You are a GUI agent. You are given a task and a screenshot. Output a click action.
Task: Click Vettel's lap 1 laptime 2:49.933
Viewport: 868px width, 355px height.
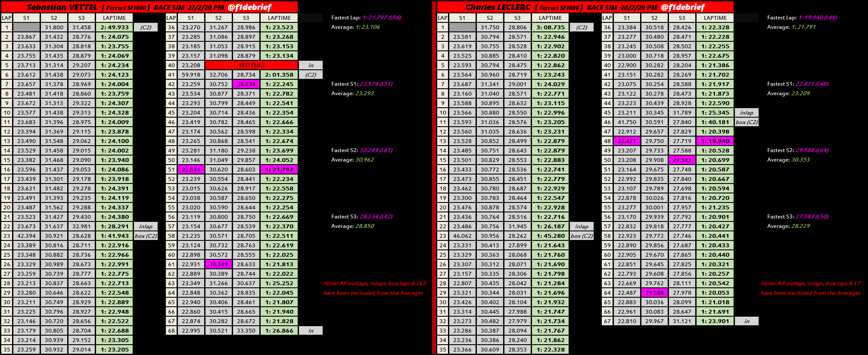(115, 27)
